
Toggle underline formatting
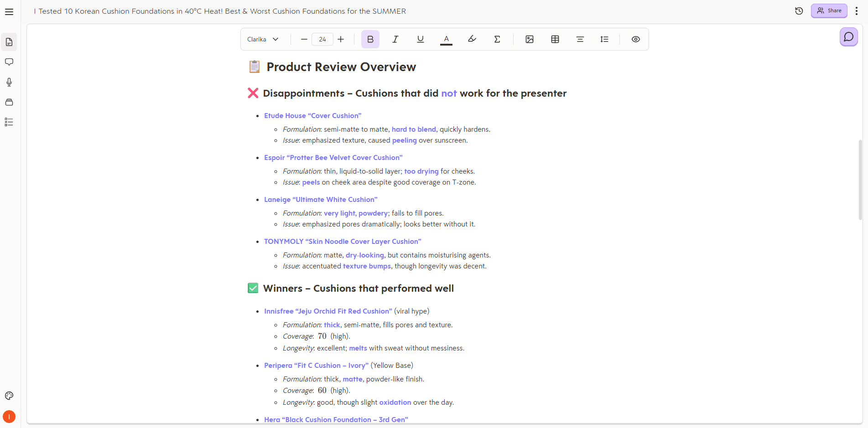(421, 39)
